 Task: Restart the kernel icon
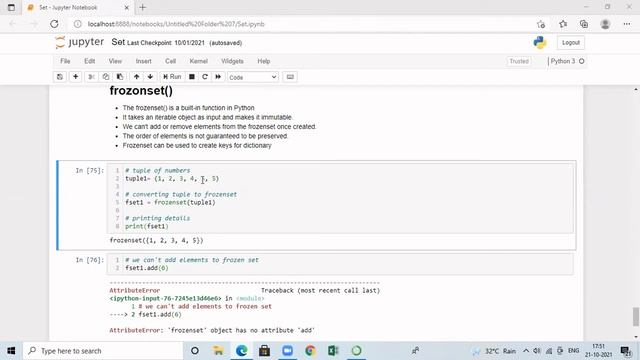tap(205, 77)
